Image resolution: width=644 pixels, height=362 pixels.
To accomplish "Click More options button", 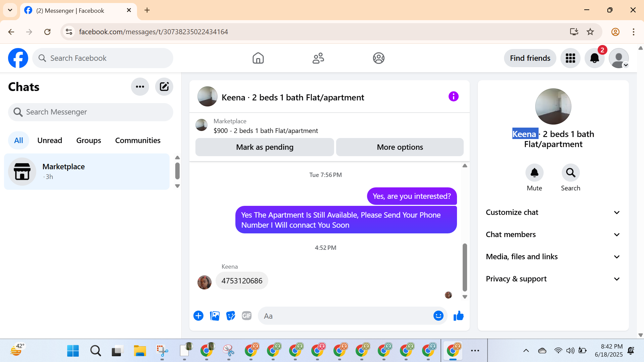I will pos(400,147).
